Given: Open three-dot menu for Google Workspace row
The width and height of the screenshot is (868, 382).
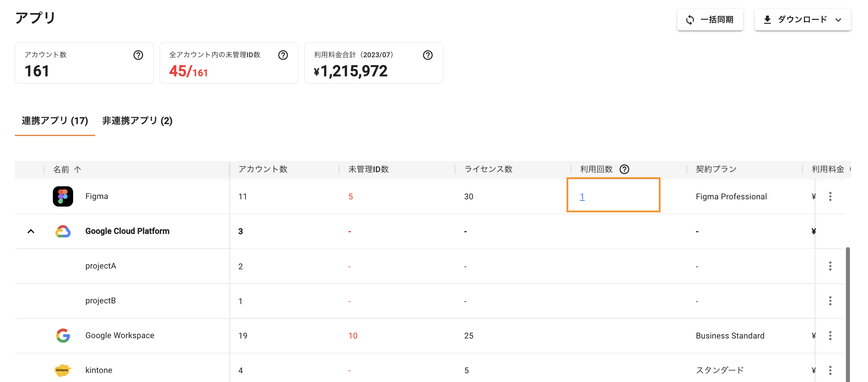Looking at the screenshot, I should [x=830, y=336].
